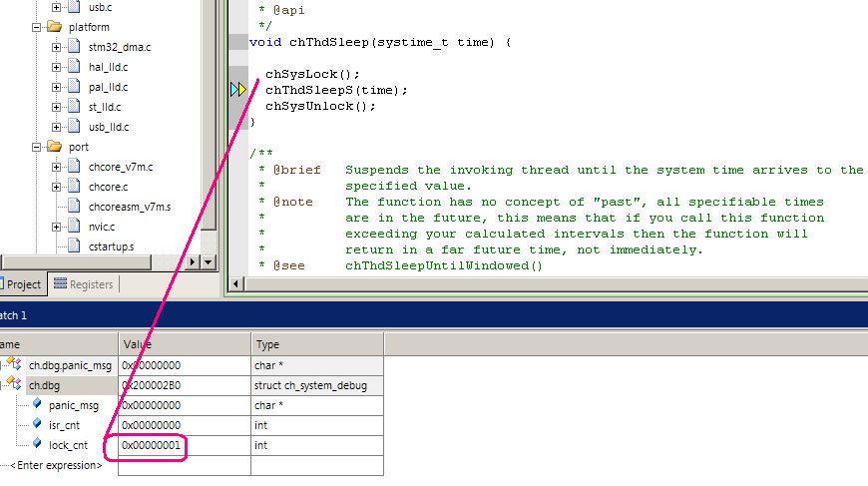The height and width of the screenshot is (486, 868).
Task: Select the pal_lld.c file icon
Action: click(74, 87)
